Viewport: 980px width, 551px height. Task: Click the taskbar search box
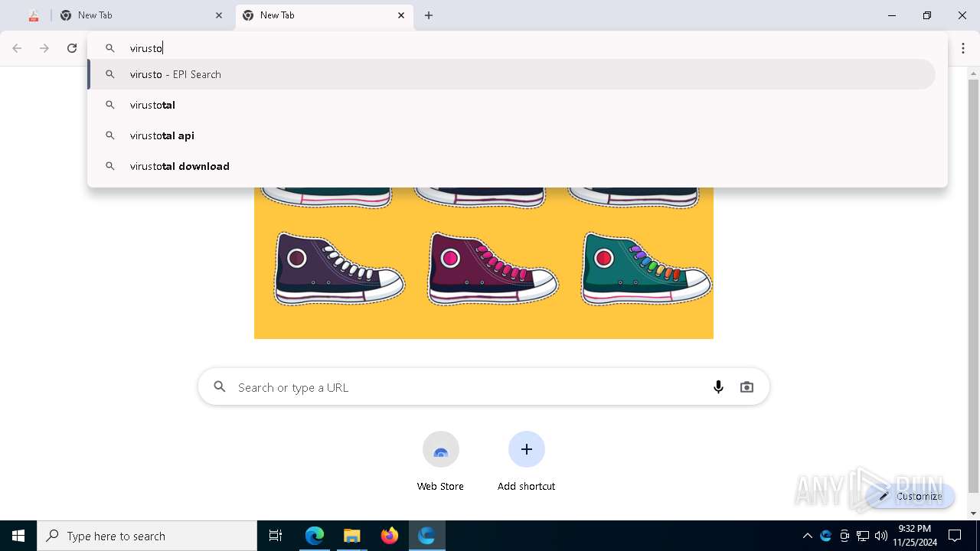(147, 536)
